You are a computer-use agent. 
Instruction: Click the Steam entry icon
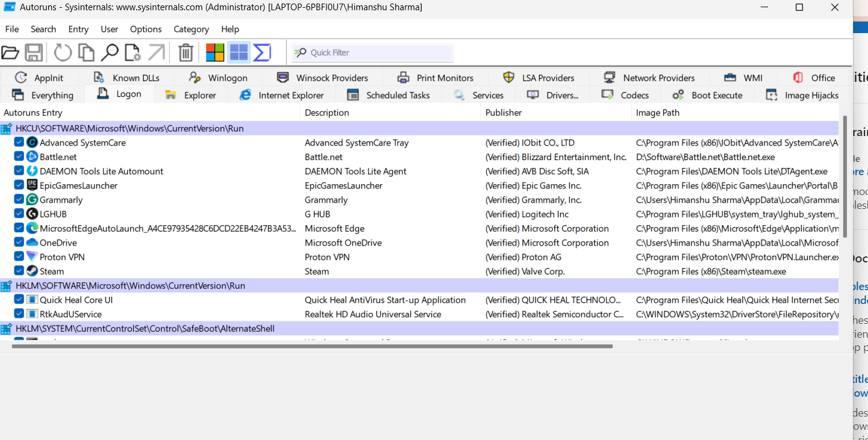pyautogui.click(x=32, y=271)
